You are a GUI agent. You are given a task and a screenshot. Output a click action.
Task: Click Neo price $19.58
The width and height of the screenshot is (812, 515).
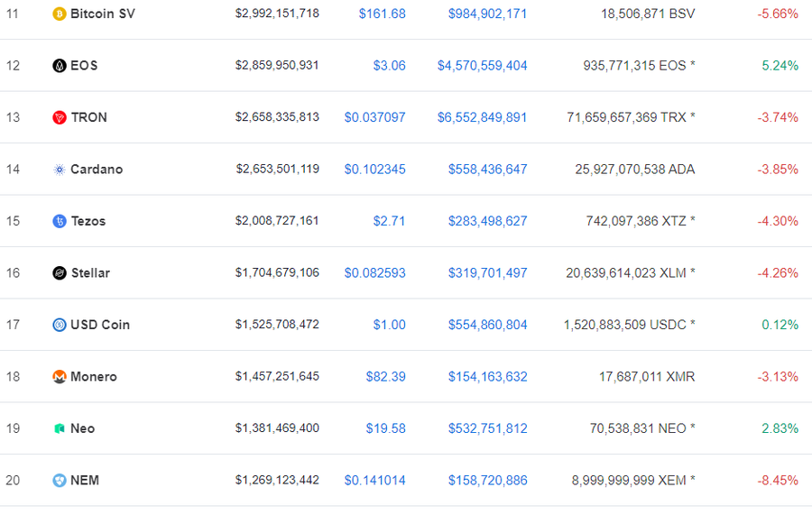pyautogui.click(x=386, y=428)
